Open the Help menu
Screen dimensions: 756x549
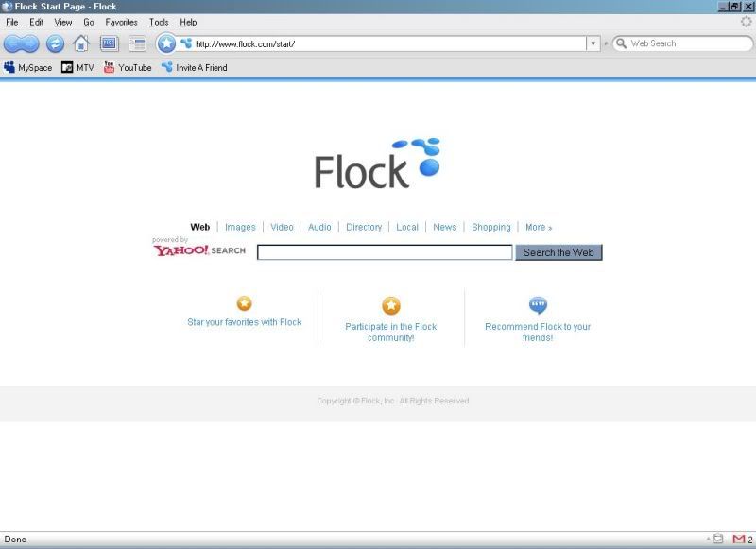(188, 22)
